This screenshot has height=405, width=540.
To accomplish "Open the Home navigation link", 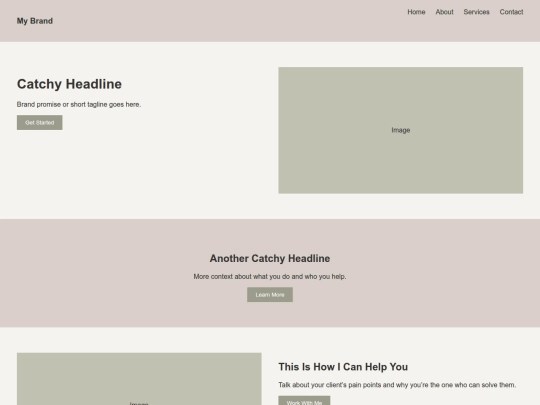I will (x=416, y=12).
